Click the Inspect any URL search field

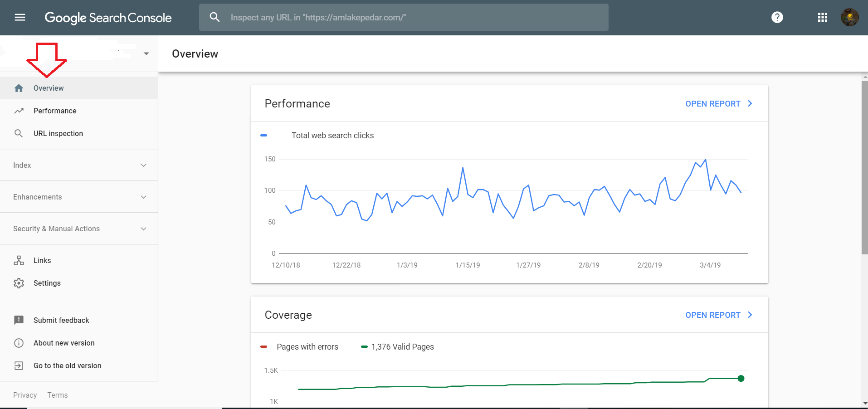408,17
